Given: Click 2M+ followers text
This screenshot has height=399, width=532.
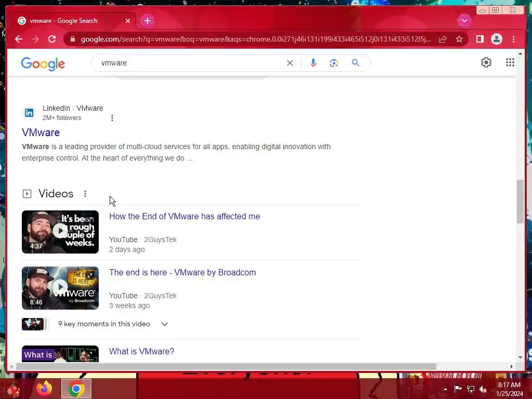Looking at the screenshot, I should [62, 118].
